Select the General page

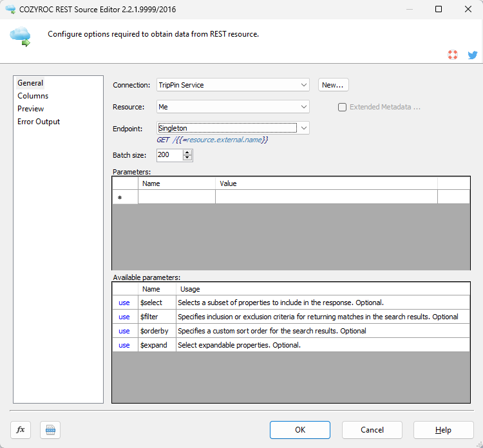30,83
